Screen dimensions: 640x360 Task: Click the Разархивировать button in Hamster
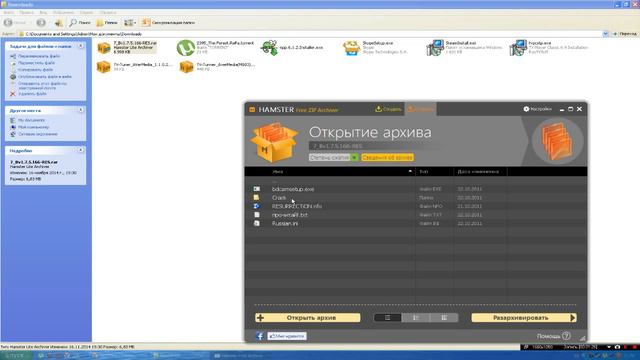pyautogui.click(x=524, y=318)
